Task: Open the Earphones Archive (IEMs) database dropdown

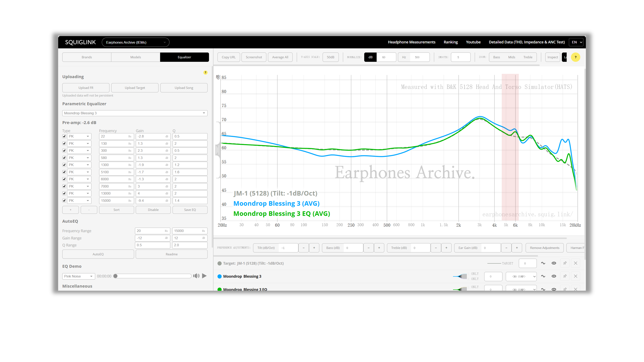Action: click(135, 42)
